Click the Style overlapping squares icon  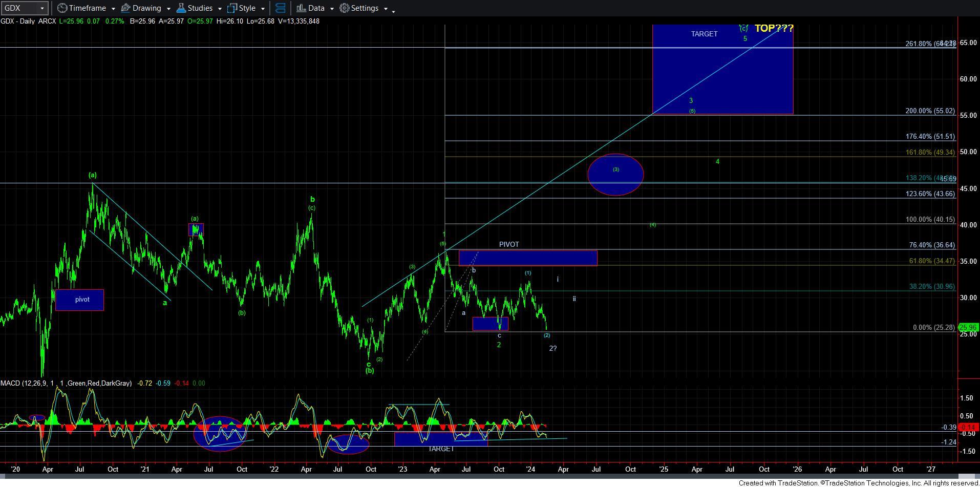pyautogui.click(x=232, y=8)
